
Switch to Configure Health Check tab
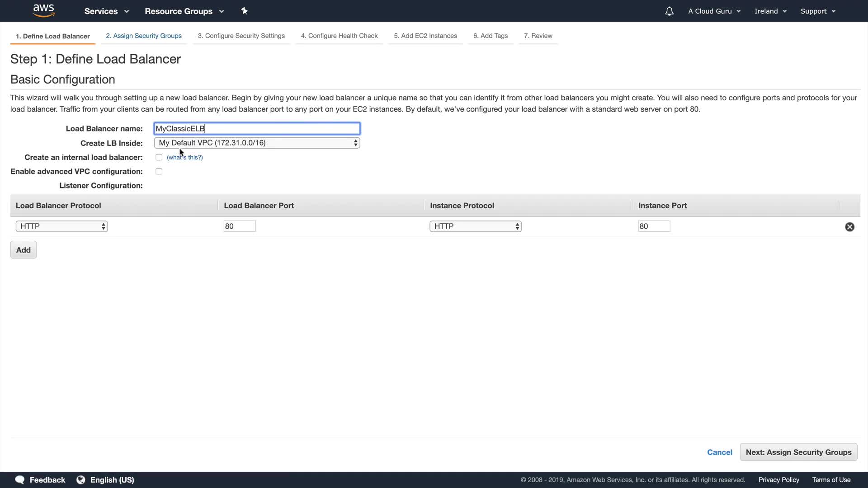[x=339, y=36]
